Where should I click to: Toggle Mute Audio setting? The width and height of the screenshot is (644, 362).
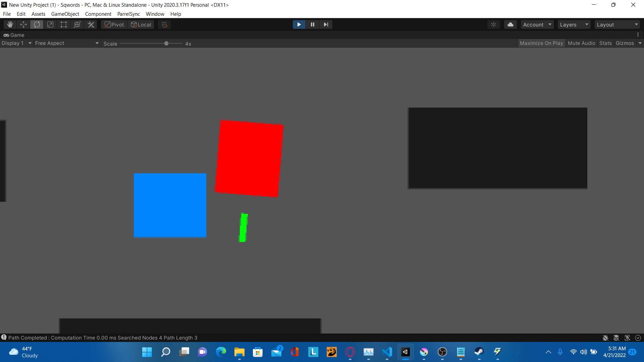point(581,43)
